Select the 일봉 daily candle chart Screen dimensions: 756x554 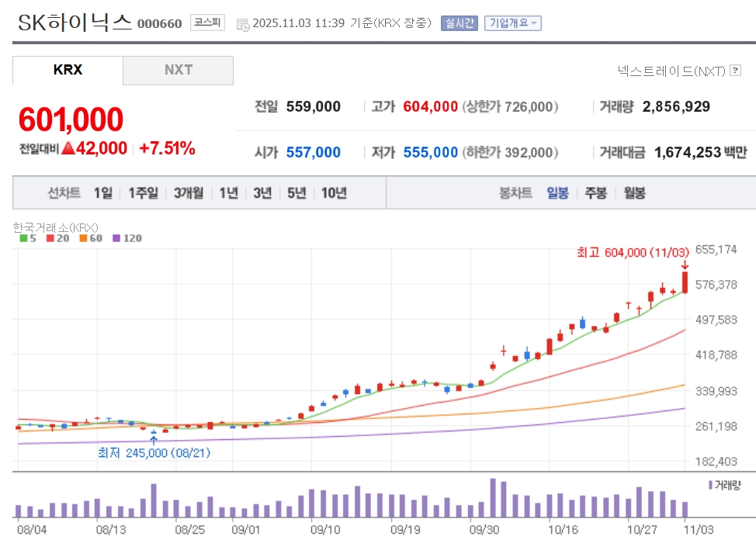[557, 193]
